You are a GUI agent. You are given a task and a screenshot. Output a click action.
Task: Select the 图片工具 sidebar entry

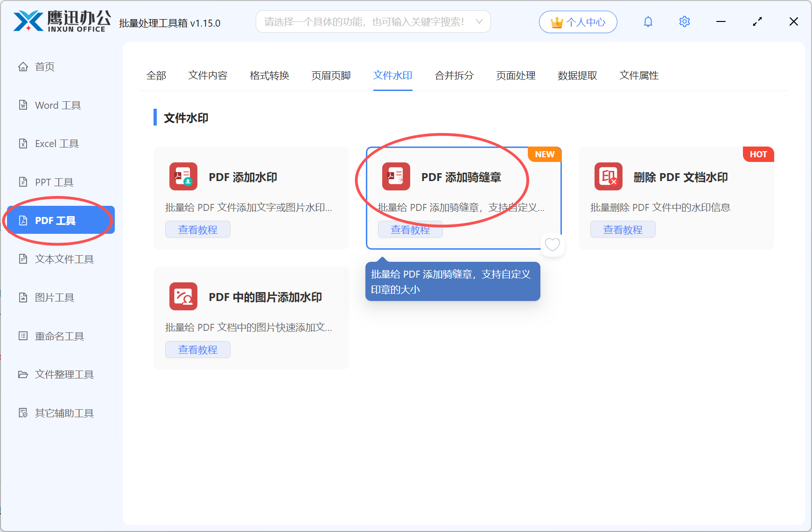click(54, 297)
